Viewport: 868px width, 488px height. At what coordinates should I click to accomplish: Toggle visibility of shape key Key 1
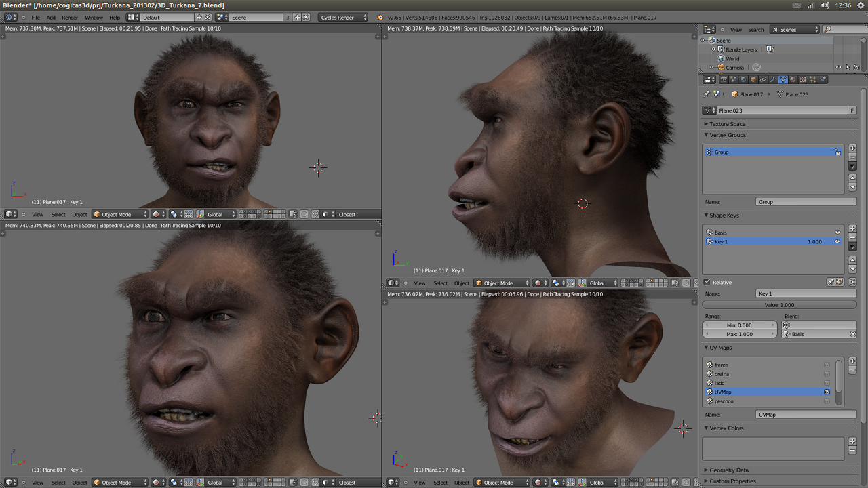837,241
